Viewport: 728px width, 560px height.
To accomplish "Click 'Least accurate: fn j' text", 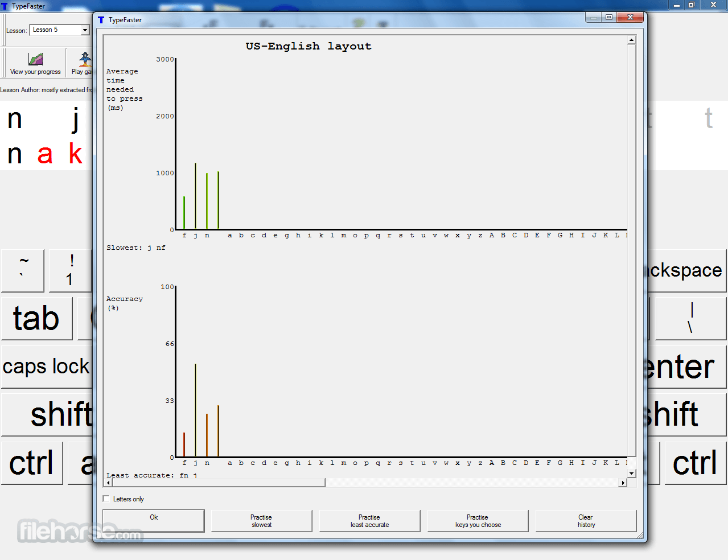I will point(152,475).
